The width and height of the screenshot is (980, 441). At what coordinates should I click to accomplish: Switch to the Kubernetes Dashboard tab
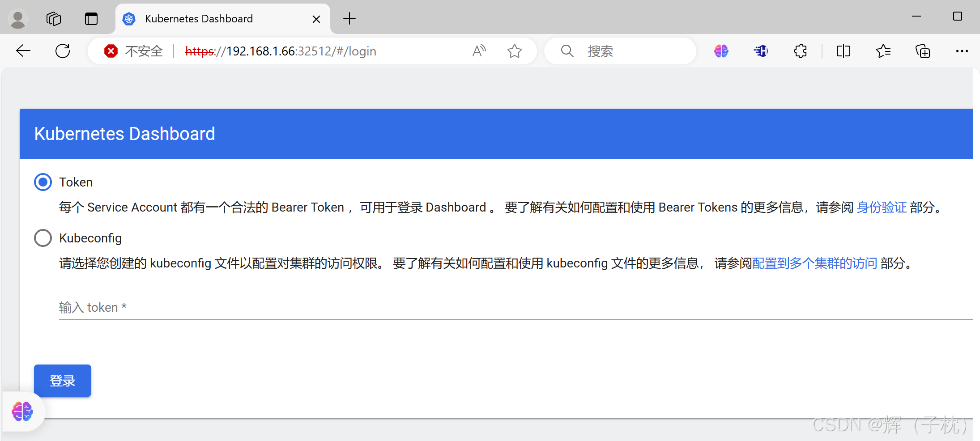coord(223,19)
